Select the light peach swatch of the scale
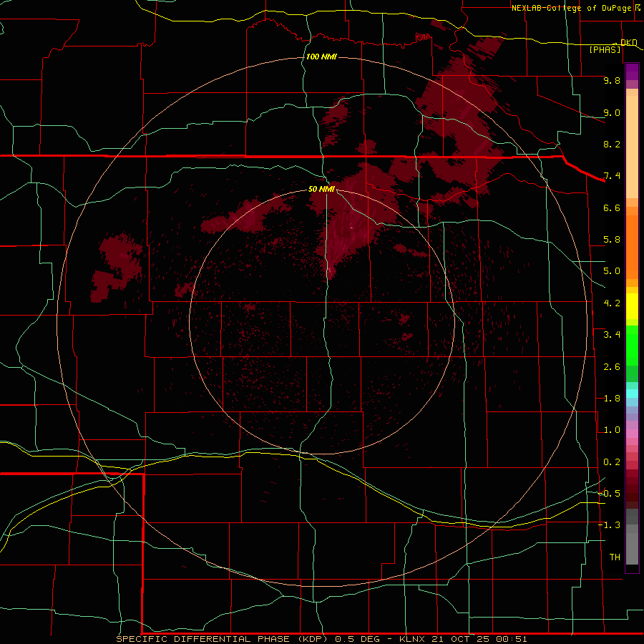Screen dimensions: 644x644 tap(632, 147)
